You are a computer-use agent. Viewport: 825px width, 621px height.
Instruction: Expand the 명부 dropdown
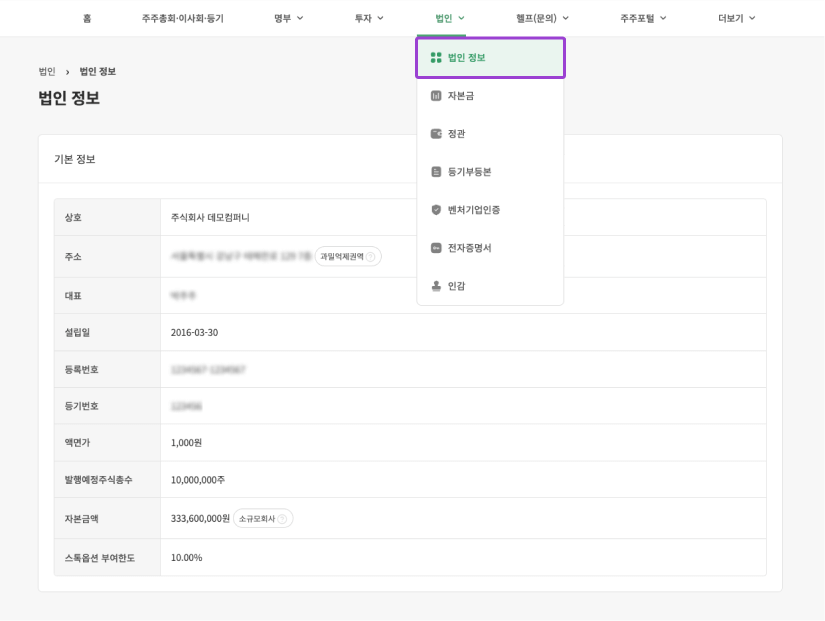286,17
